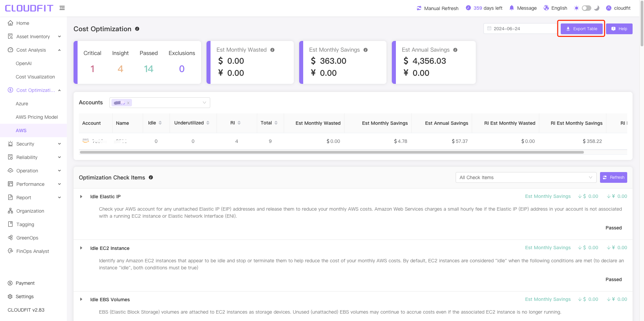Click the $57.37 Est Annual Savings cell

pos(460,141)
